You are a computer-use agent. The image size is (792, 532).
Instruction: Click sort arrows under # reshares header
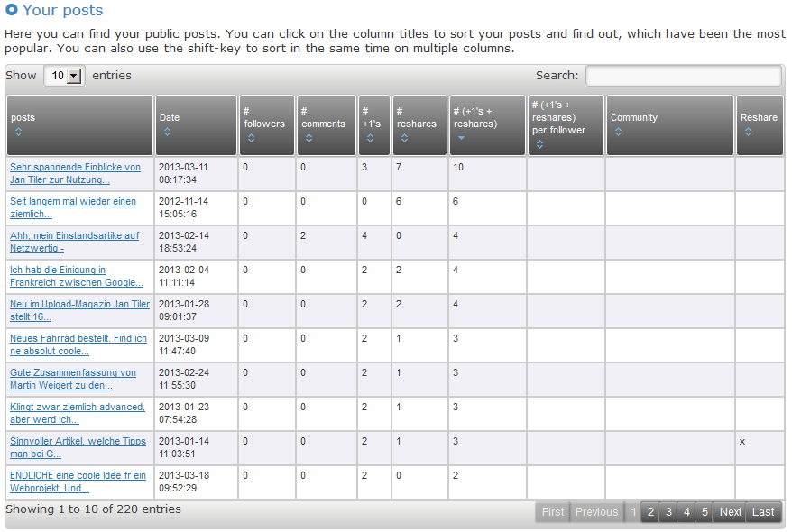[x=404, y=138]
